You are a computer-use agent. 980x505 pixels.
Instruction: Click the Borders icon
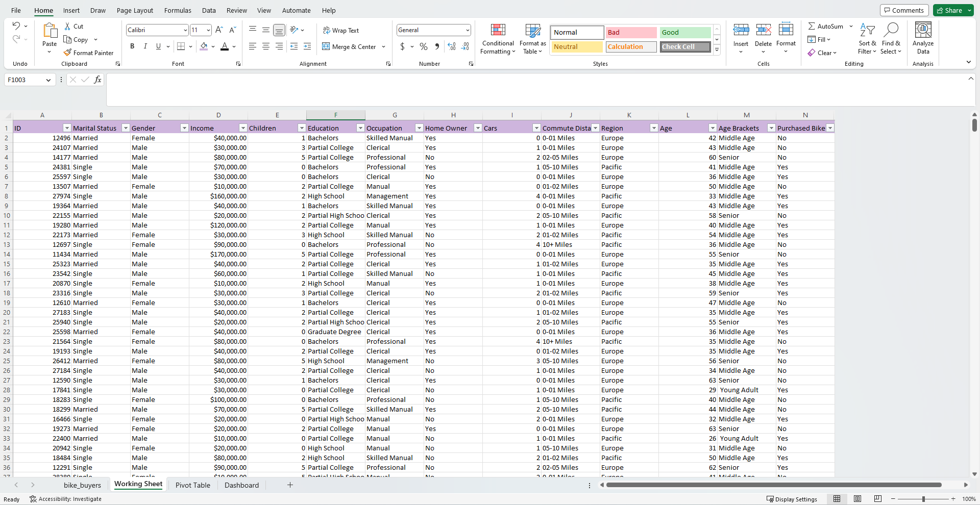click(x=181, y=46)
